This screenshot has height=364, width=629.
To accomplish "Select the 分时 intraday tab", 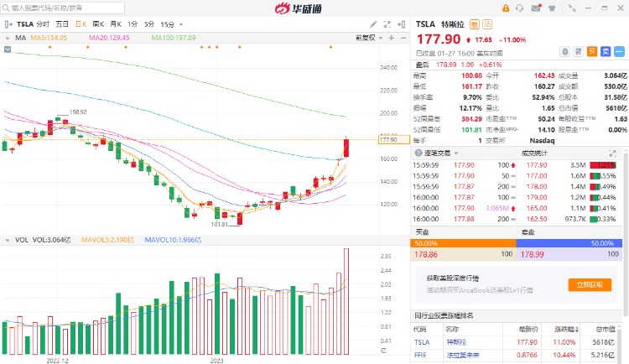I will [x=43, y=24].
